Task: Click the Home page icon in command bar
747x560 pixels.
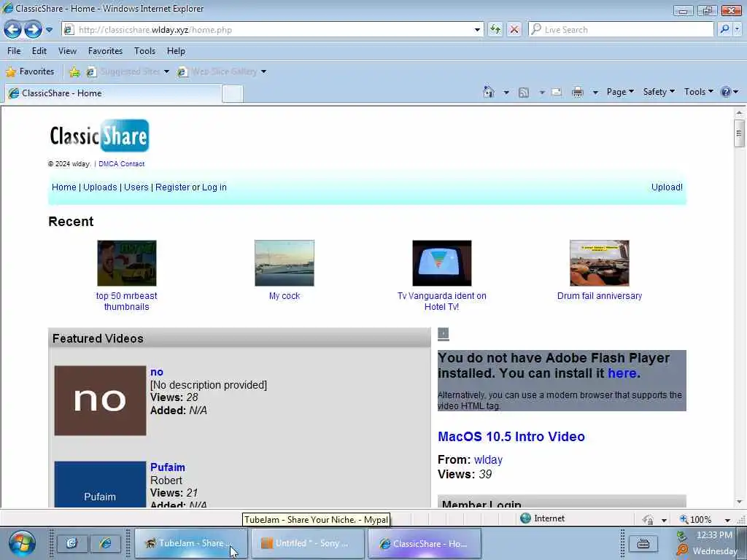Action: coord(488,92)
